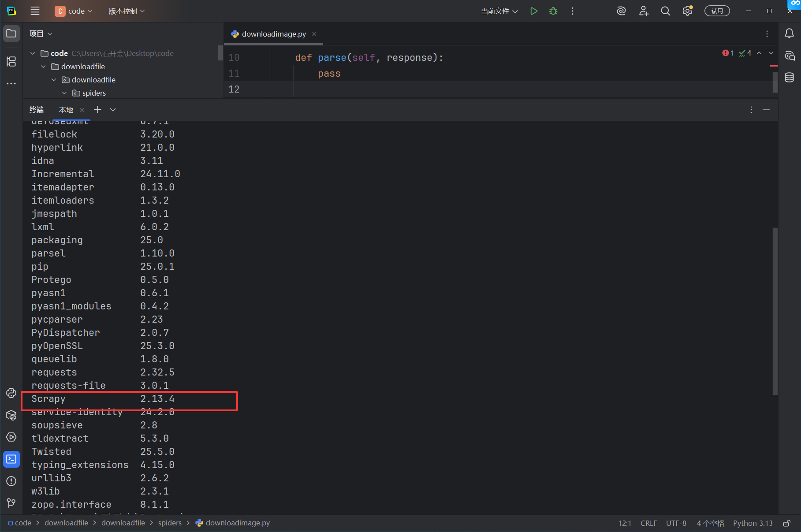Click the Scrapy package line

point(103,399)
